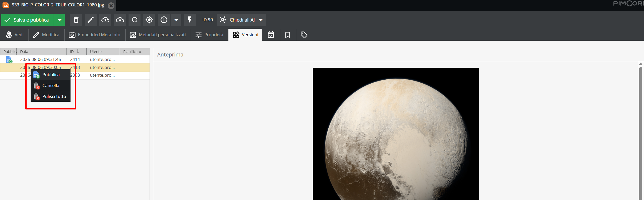
Task: Click the 933_BIG_P_COLOR_2_TRUE_COLOR1_1980.jpg file tab
Action: click(58, 5)
